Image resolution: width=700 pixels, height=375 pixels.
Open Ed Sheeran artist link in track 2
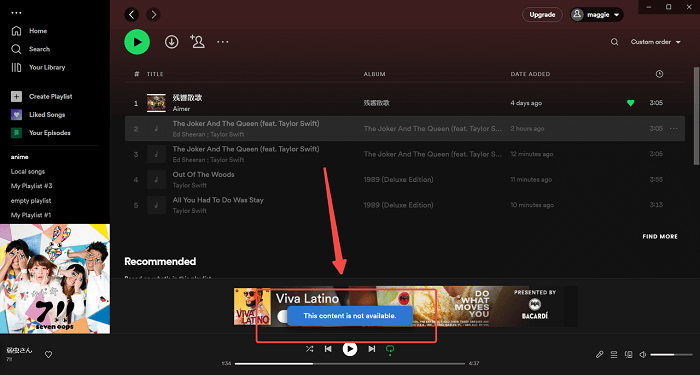point(189,134)
